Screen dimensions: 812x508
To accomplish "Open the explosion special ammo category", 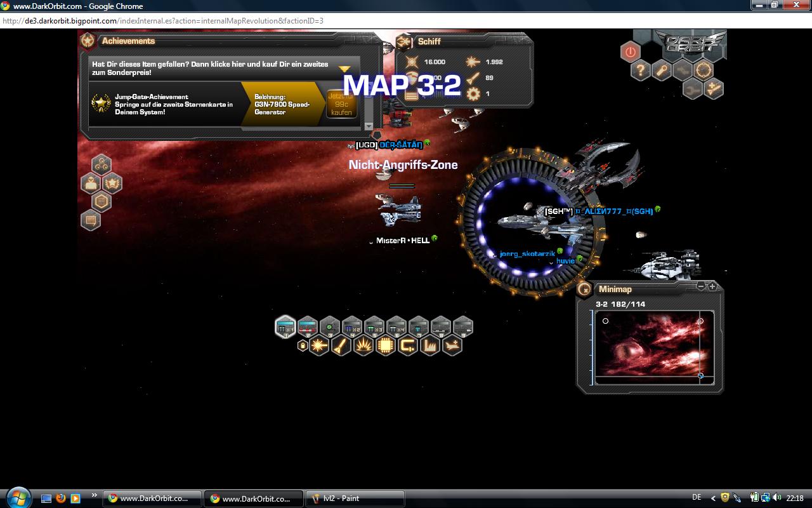I will [363, 345].
